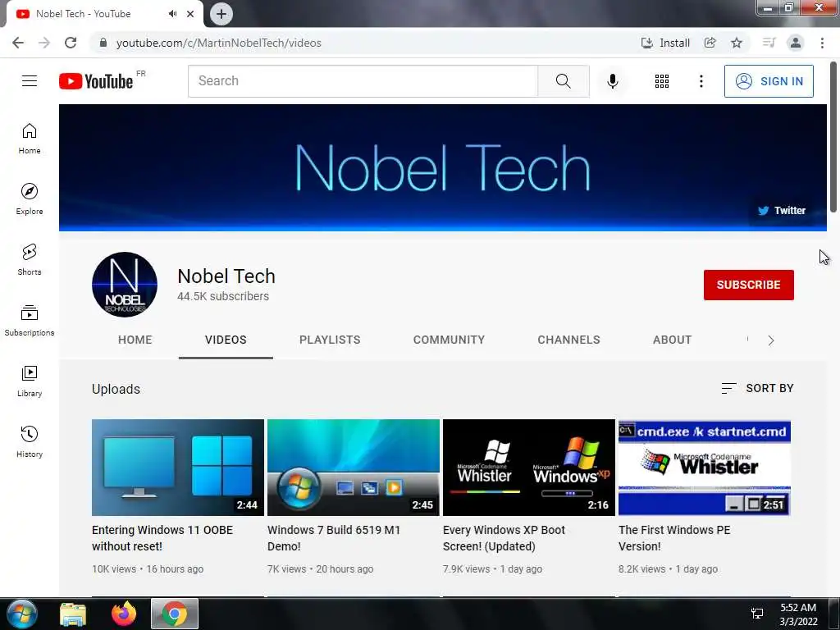Install the YouTube app from address bar
Image resolution: width=840 pixels, height=630 pixels.
[665, 43]
